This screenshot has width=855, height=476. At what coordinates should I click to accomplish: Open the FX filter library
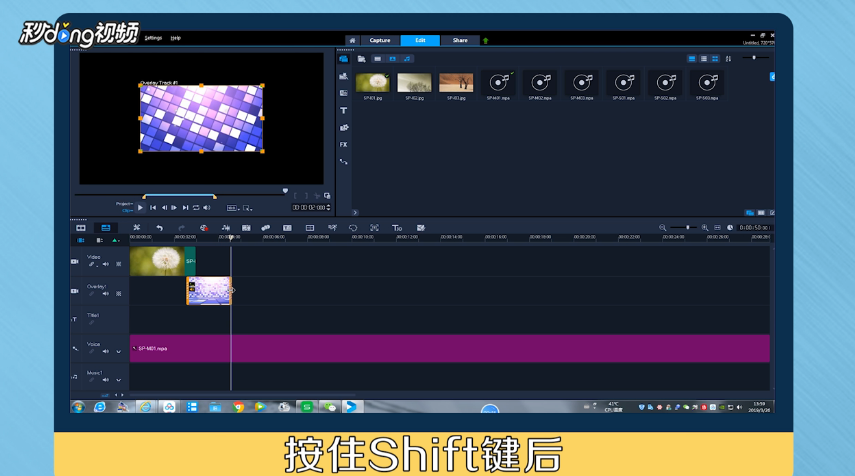(344, 144)
